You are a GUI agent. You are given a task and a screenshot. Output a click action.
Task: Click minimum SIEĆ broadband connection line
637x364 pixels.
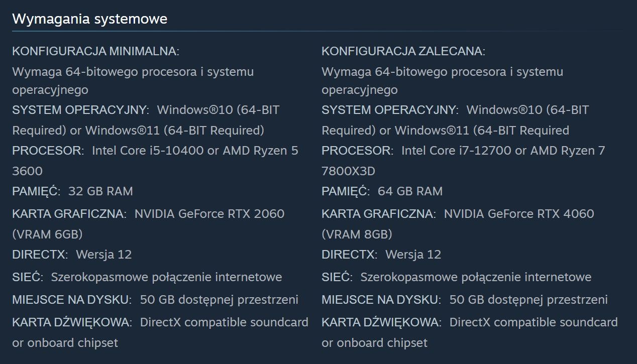click(x=147, y=277)
